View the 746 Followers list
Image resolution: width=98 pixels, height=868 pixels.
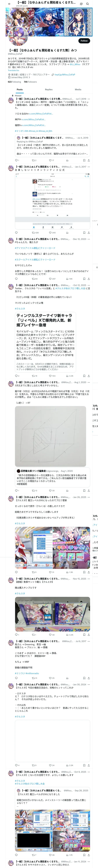30,82
